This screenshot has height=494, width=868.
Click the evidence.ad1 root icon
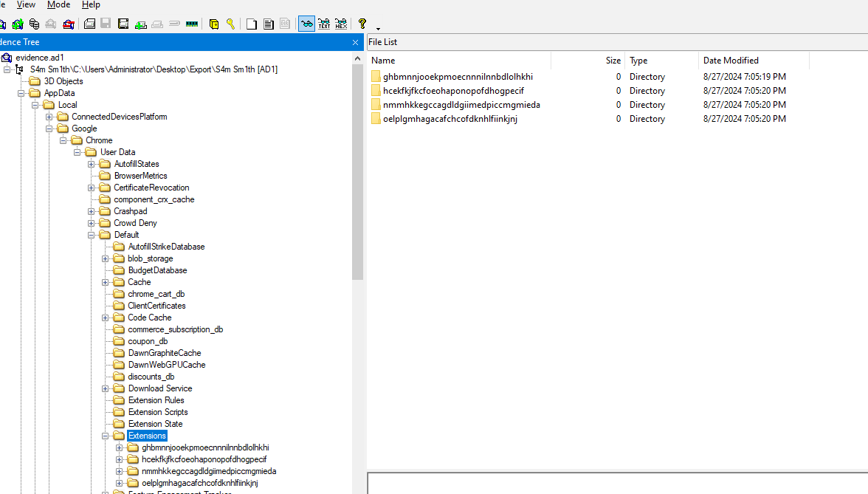tap(7, 58)
